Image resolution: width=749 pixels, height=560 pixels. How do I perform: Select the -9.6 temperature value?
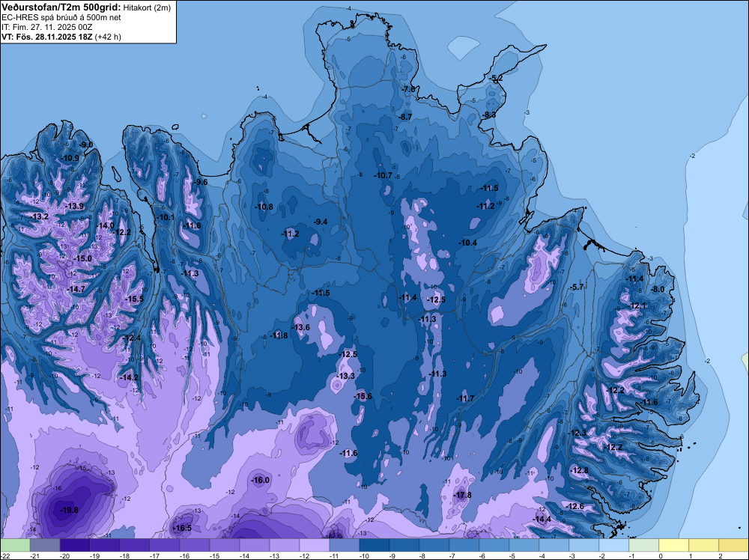201,182
